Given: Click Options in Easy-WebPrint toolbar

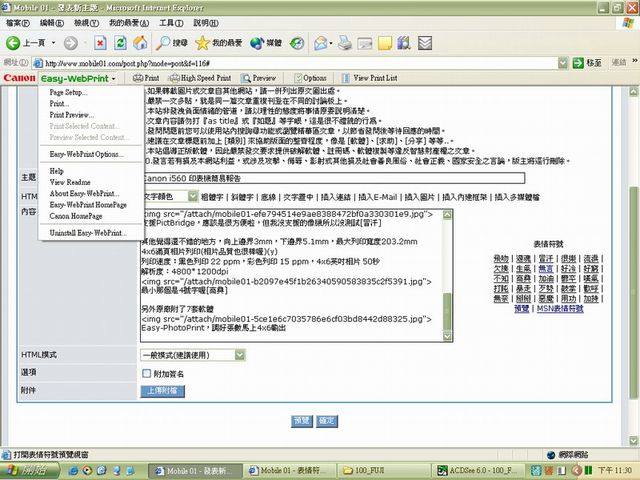Looking at the screenshot, I should pyautogui.click(x=310, y=78).
